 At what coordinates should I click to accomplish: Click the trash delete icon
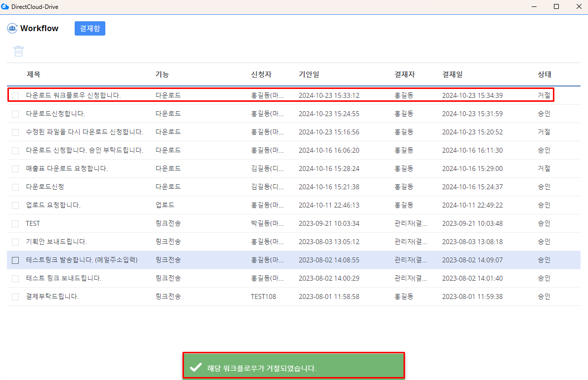pyautogui.click(x=18, y=51)
